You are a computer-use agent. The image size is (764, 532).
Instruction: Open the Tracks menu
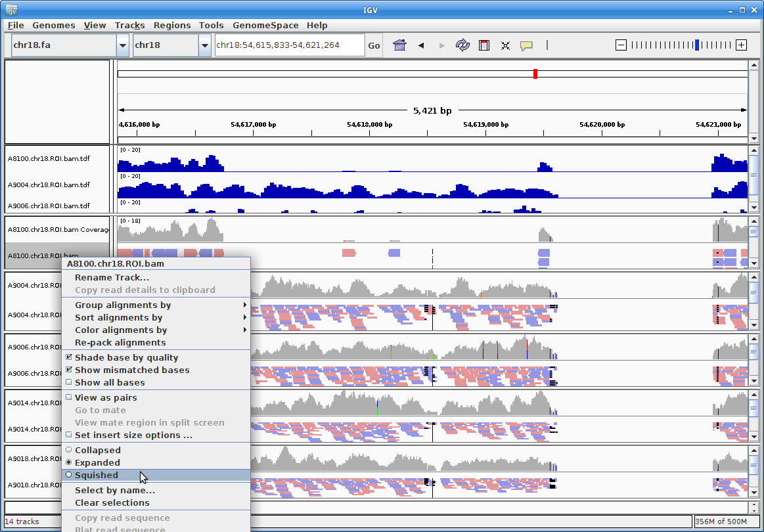[129, 25]
